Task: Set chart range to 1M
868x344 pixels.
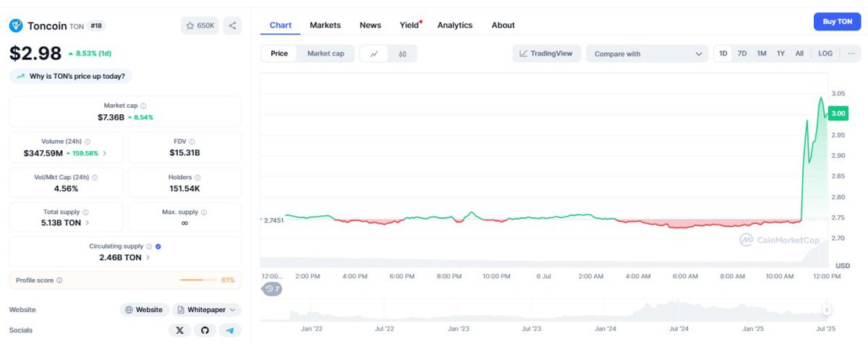Action: click(x=762, y=53)
